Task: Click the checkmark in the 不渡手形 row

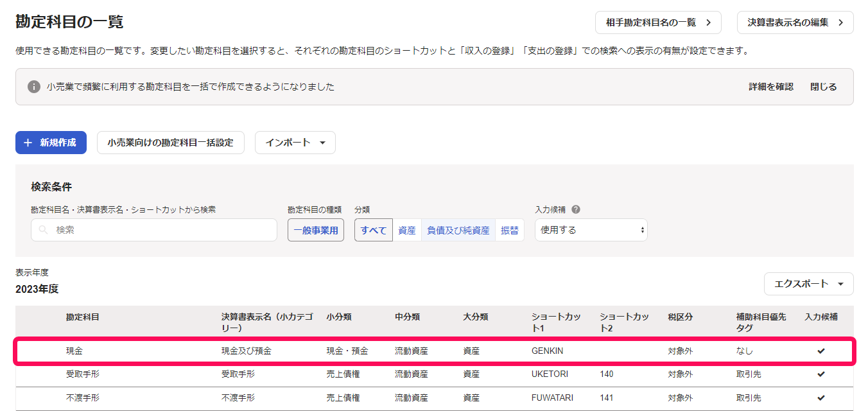Action: 820,398
